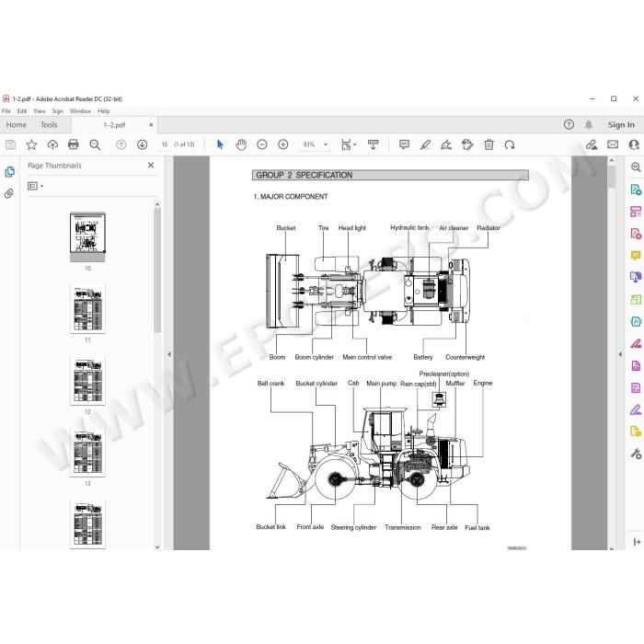This screenshot has width=644, height=644.
Task: Open the Window menu
Action: click(x=80, y=111)
